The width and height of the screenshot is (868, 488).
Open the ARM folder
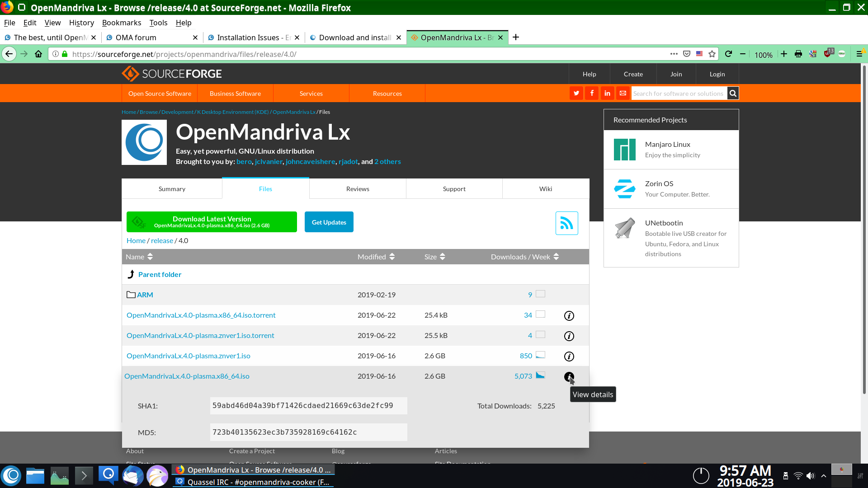pos(145,295)
